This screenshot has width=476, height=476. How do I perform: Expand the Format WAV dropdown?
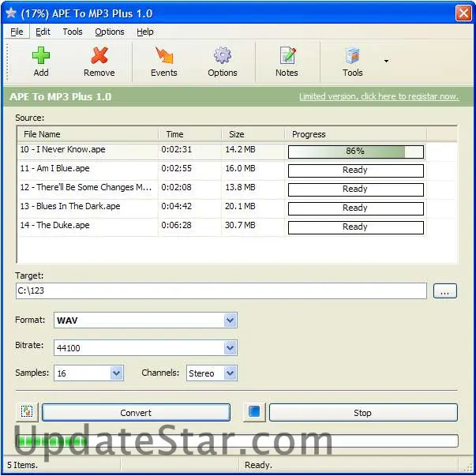pos(231,320)
